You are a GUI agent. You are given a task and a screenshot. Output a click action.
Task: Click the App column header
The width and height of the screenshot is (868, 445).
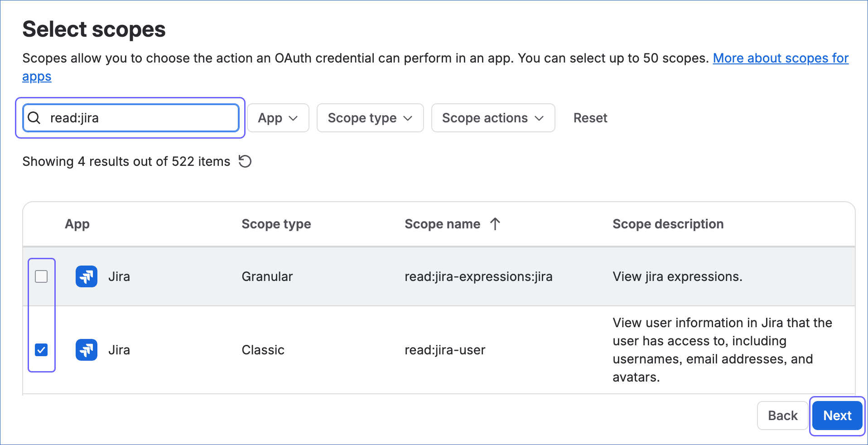point(77,224)
